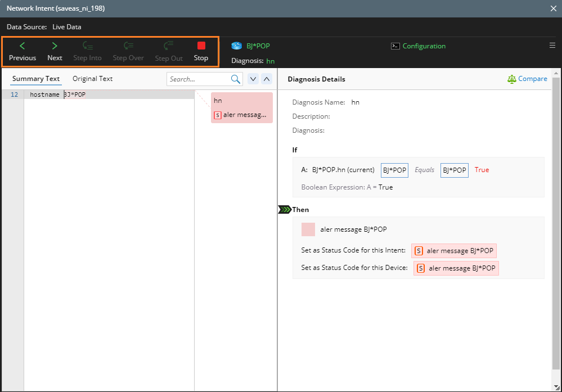Click the search magnifier icon

[235, 79]
